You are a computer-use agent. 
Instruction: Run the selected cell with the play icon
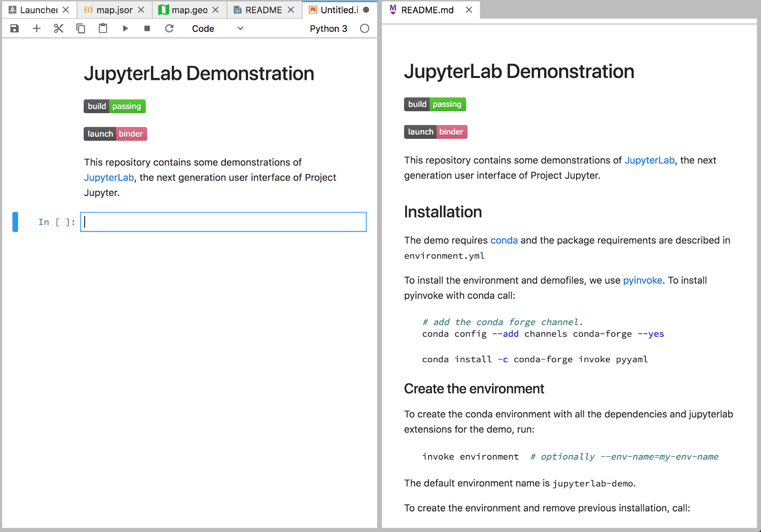pyautogui.click(x=125, y=29)
